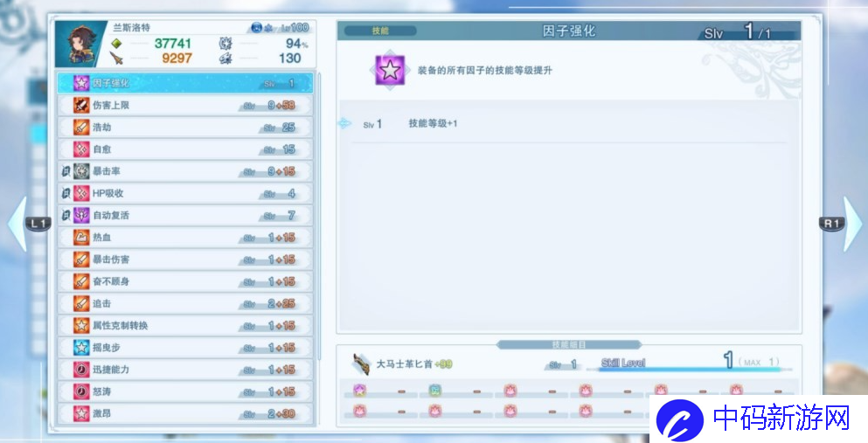
Task: Select the green sigil slot icon
Action: pyautogui.click(x=435, y=391)
